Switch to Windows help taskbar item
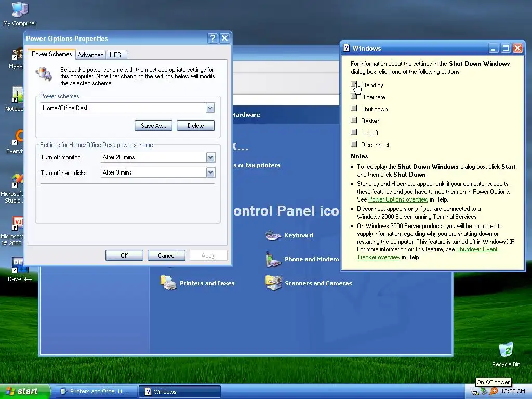This screenshot has height=399, width=532. click(180, 391)
